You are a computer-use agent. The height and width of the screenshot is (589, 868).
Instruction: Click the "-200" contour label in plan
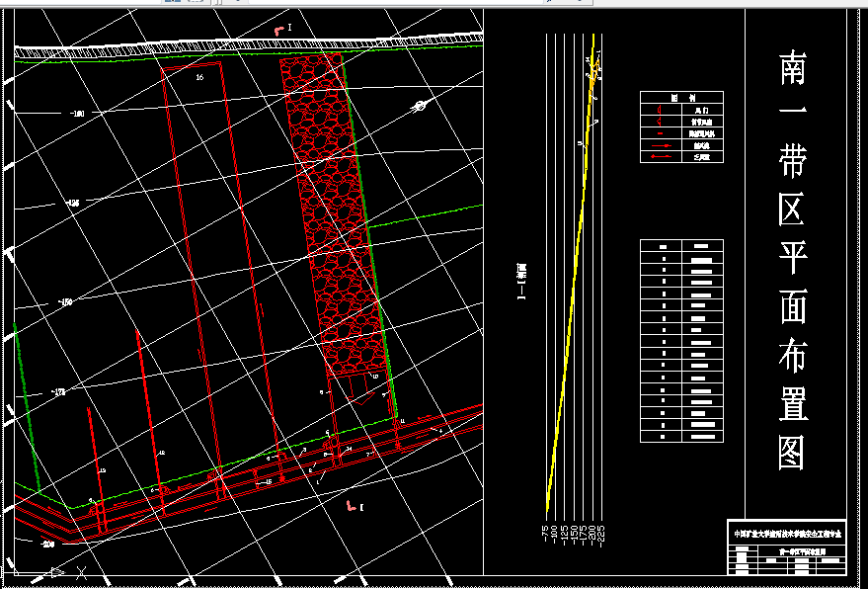point(47,545)
